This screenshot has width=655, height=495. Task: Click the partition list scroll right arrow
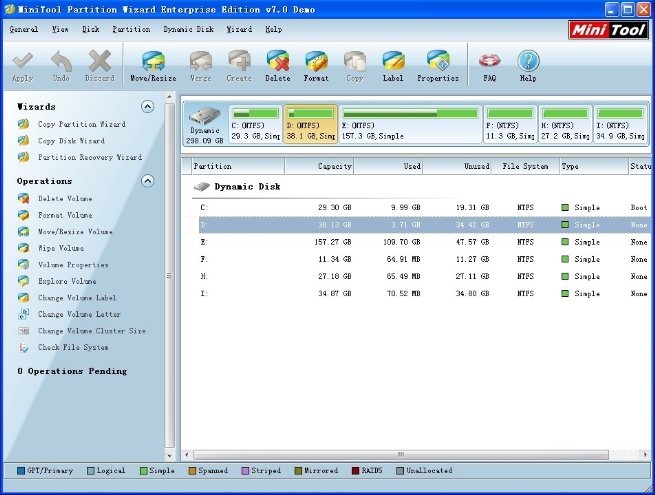pyautogui.click(x=645, y=454)
